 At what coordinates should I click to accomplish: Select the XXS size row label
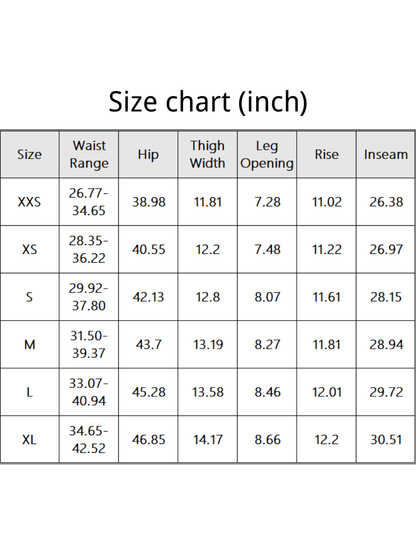point(29,202)
